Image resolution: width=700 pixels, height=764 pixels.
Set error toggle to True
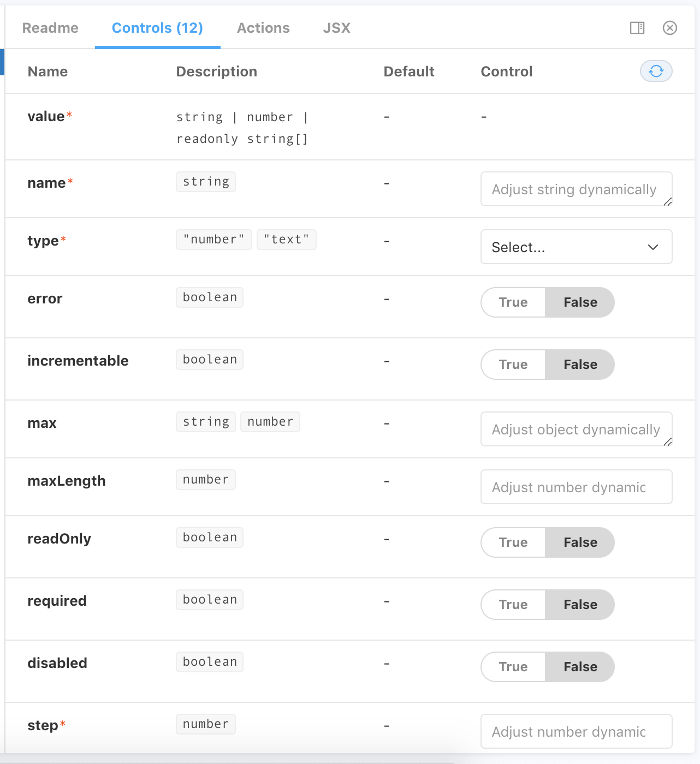pyautogui.click(x=513, y=302)
